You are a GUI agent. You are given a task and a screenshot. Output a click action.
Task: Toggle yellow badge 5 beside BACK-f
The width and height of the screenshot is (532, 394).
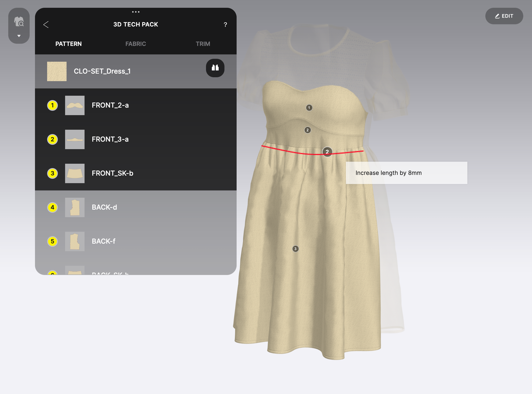click(x=52, y=241)
